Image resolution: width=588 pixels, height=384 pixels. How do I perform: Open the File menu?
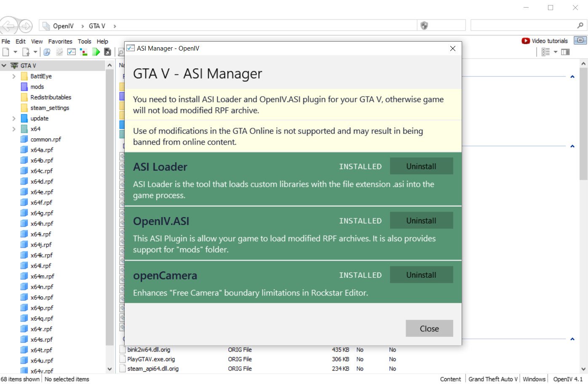6,41
